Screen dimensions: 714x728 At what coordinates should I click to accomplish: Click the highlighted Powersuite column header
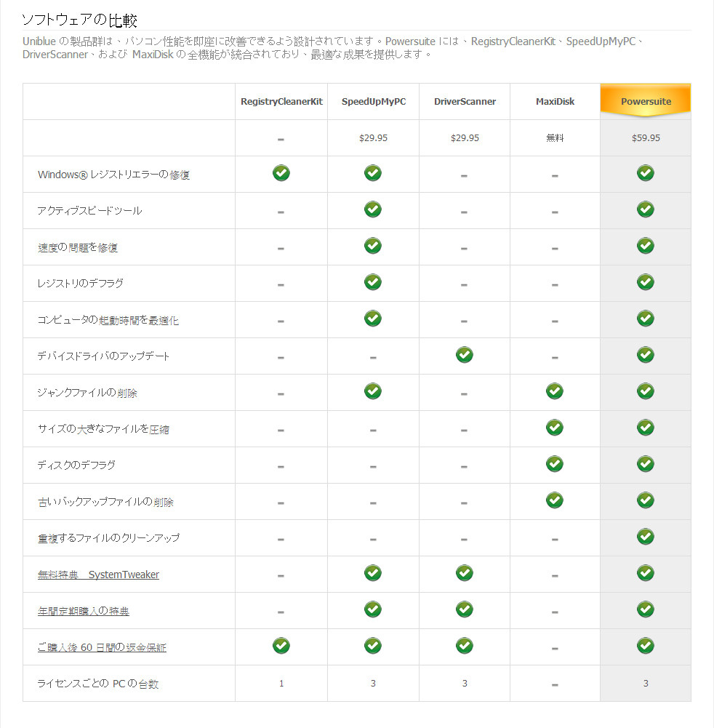coord(646,100)
